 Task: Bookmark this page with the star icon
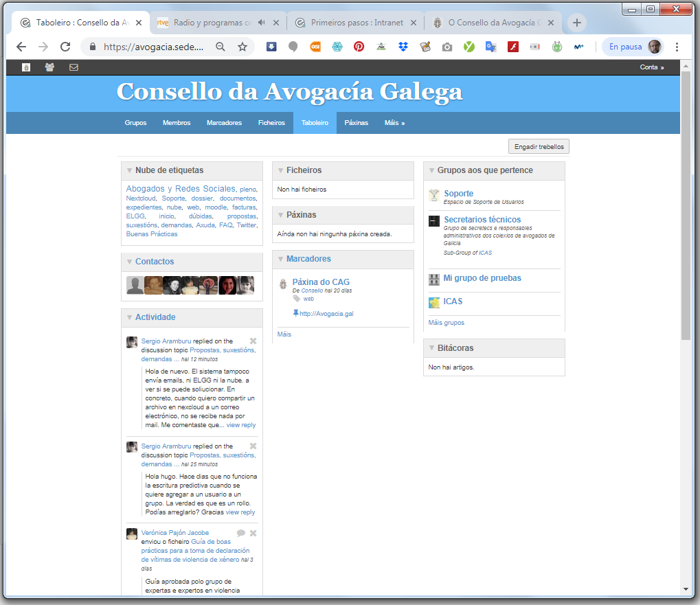[x=242, y=47]
